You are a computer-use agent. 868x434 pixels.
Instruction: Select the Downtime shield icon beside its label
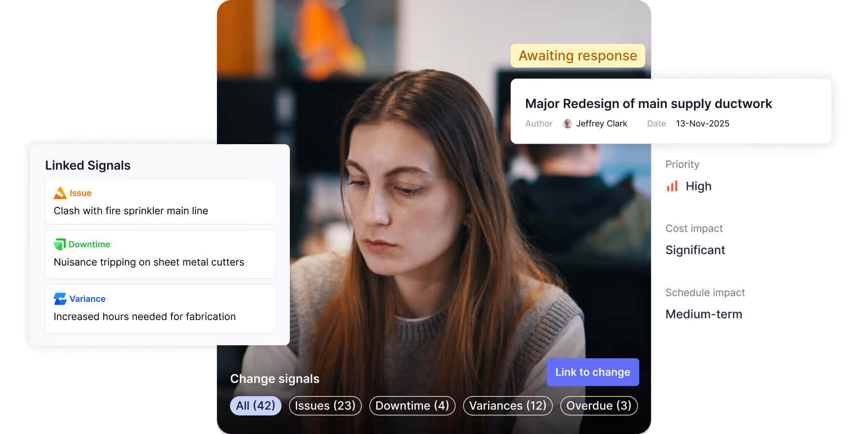click(59, 244)
